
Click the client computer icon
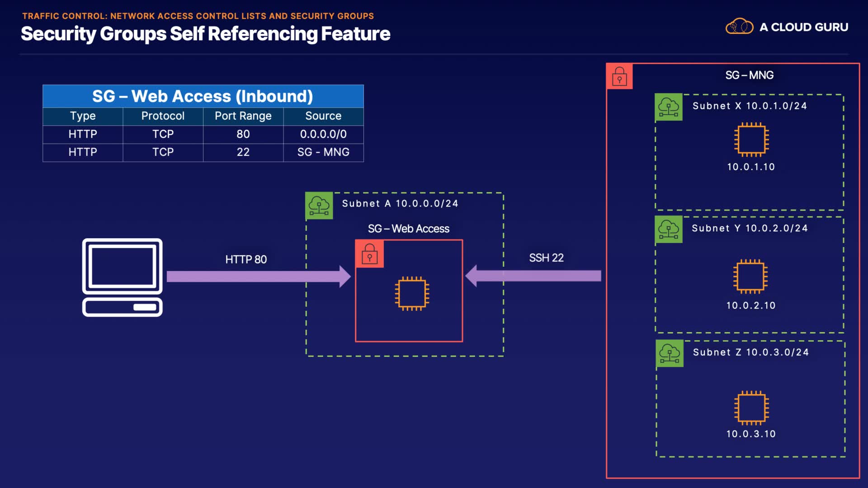coord(122,277)
